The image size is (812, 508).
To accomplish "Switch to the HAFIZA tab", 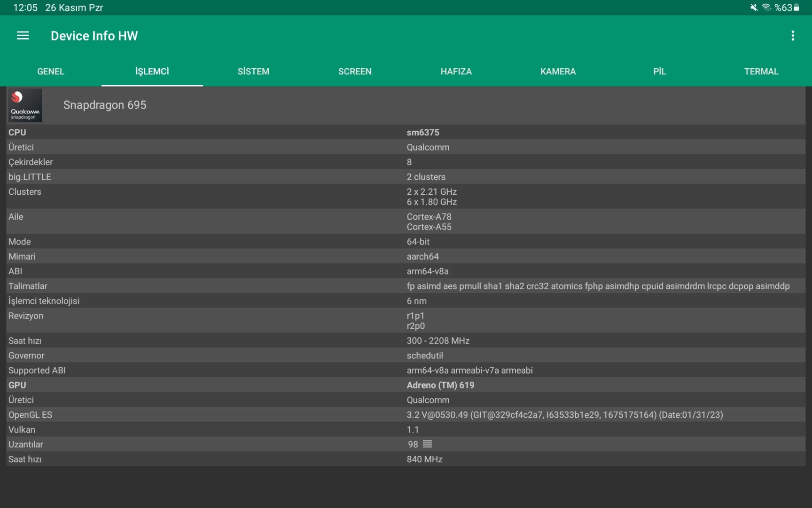I will tap(456, 71).
